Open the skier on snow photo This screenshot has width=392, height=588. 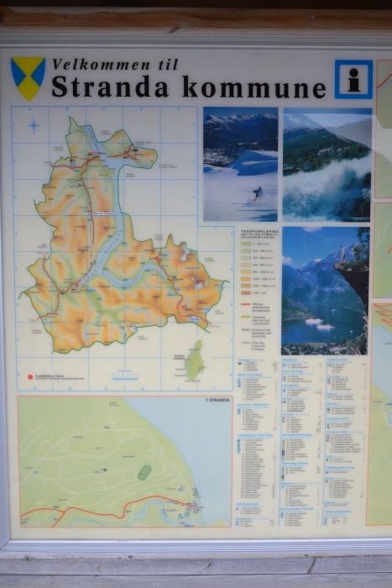click(x=241, y=165)
